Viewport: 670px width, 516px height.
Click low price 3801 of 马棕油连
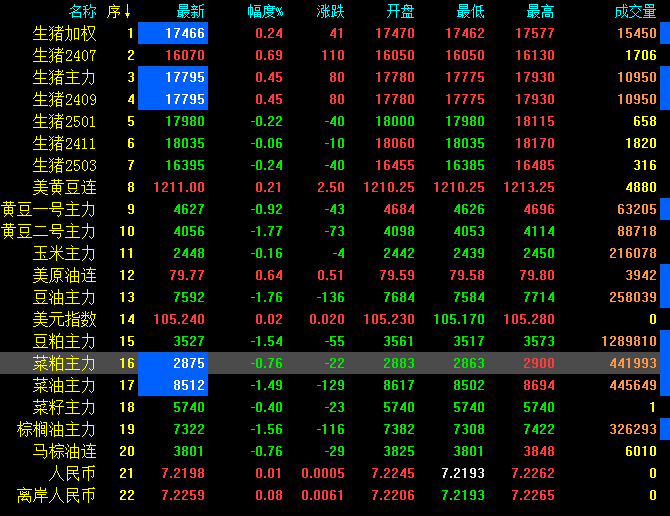coord(469,451)
